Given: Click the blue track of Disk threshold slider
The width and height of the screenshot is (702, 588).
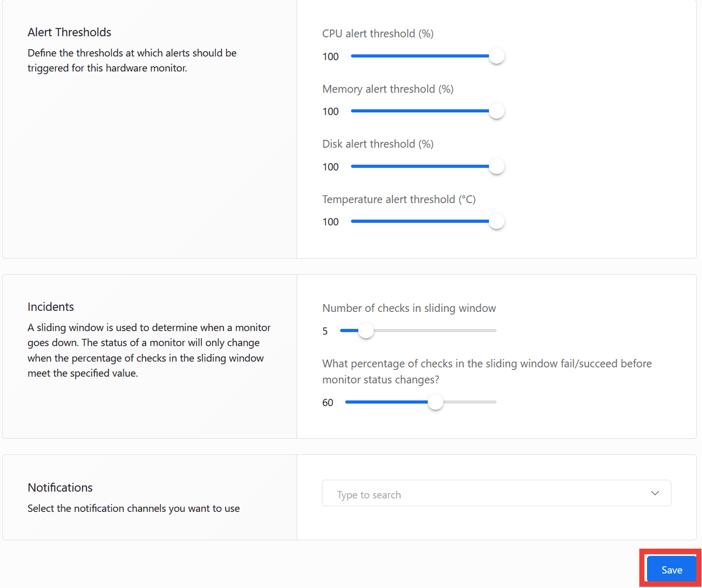Looking at the screenshot, I should pos(418,167).
